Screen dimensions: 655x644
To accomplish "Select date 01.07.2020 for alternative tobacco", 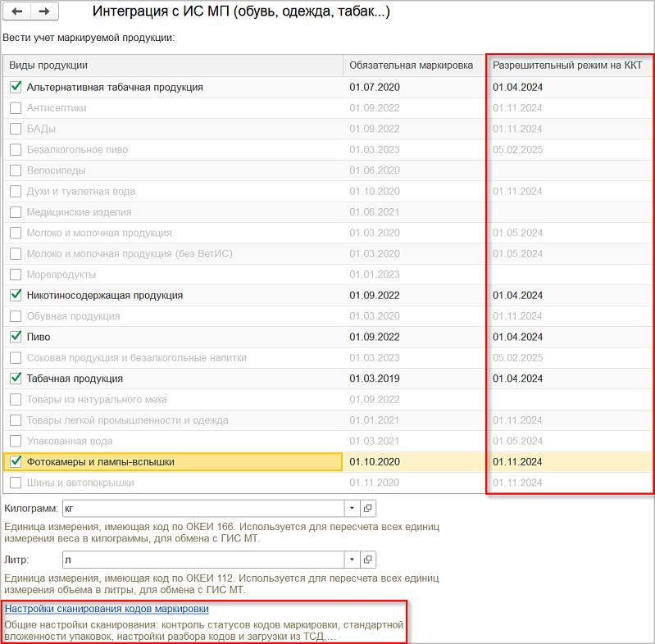I will pos(375,88).
